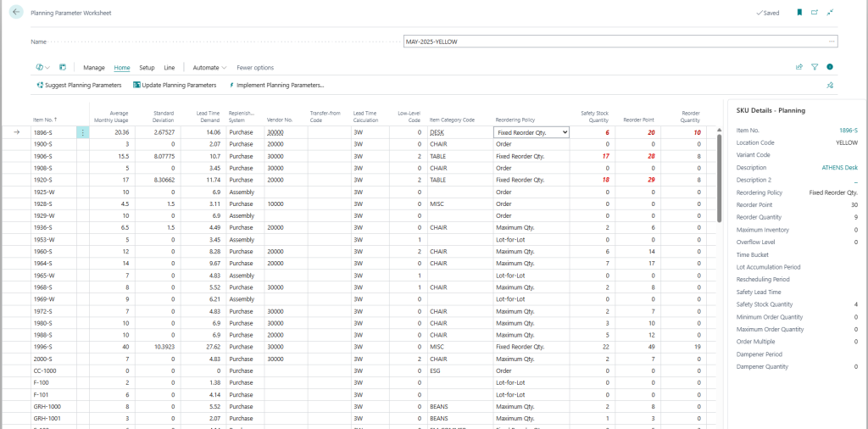Toggle the filter pane funnel icon
The height and width of the screenshot is (429, 868).
814,67
